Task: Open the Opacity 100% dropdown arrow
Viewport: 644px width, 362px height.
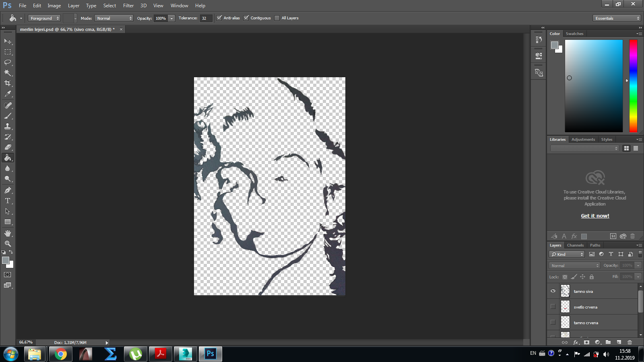Action: pyautogui.click(x=172, y=18)
